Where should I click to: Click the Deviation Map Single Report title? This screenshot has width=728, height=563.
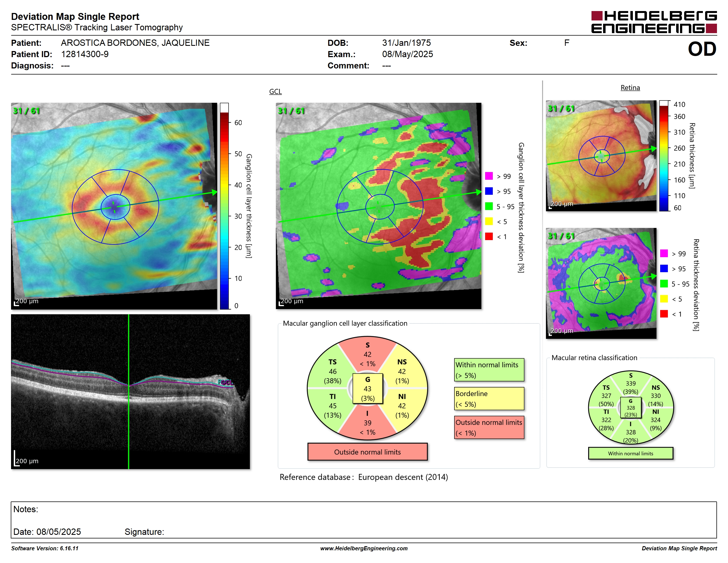75,16
